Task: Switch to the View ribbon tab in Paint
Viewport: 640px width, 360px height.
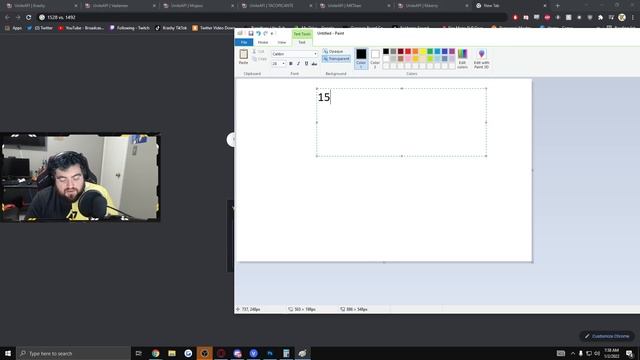Action: click(282, 42)
